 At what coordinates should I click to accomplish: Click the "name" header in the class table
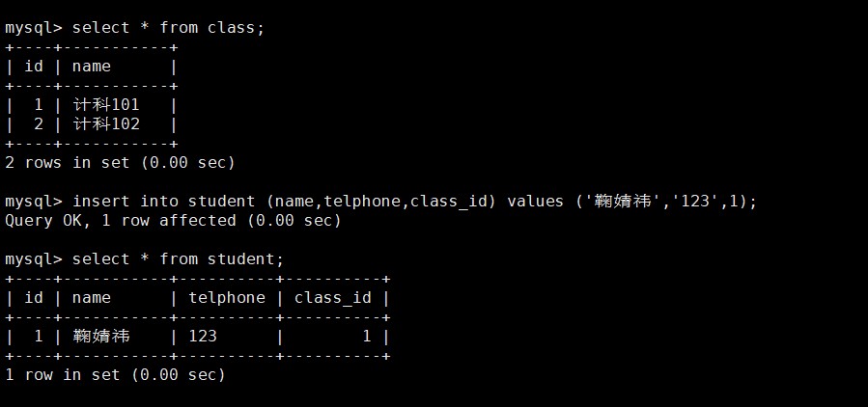point(92,67)
